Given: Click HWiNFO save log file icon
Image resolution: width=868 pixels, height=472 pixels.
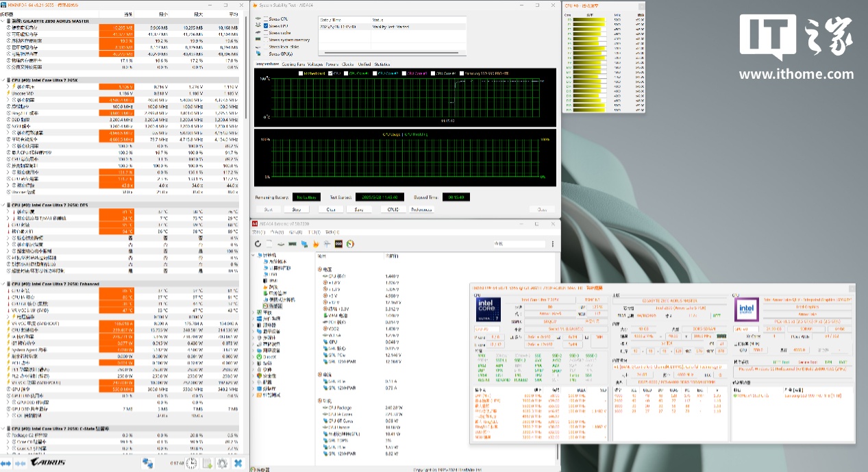Looking at the screenshot, I should click(x=206, y=464).
